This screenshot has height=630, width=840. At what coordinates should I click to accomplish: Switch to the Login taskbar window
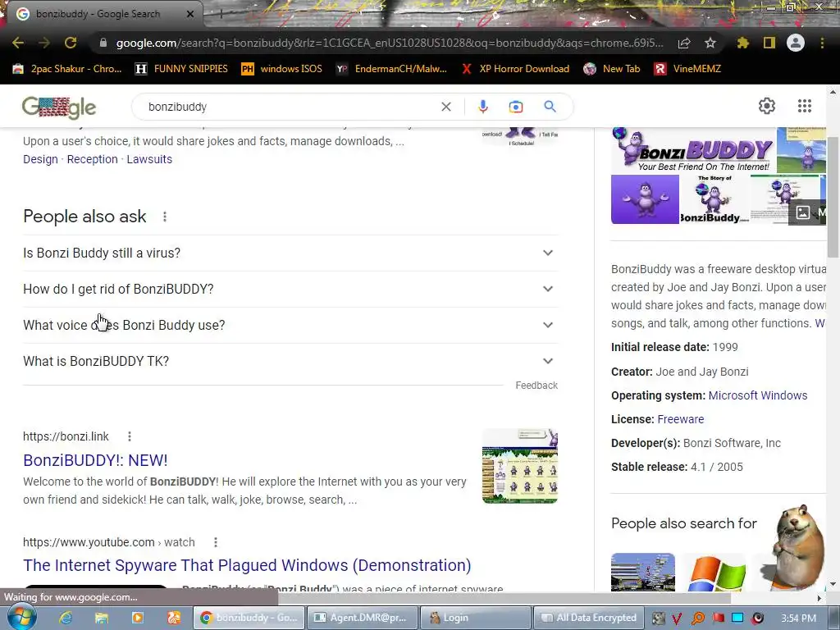coord(475,618)
